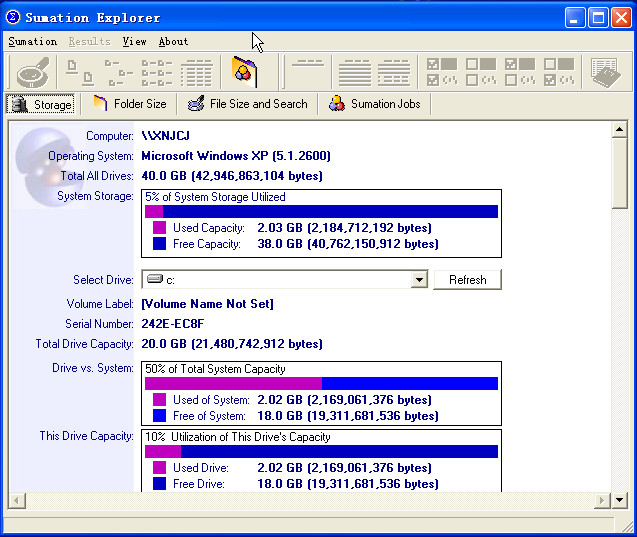This screenshot has width=637, height=537.
Task: Click the 40.0 GB total all drives value
Action: [x=232, y=176]
